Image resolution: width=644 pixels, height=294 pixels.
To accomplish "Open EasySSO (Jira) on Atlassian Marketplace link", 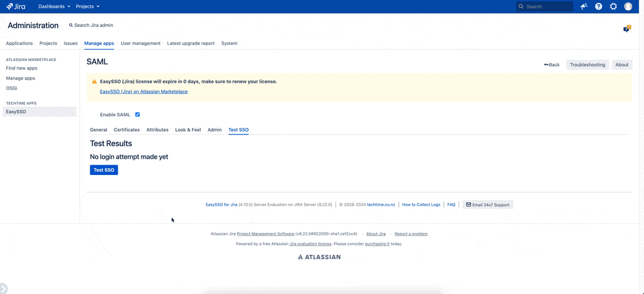I will coord(144,92).
